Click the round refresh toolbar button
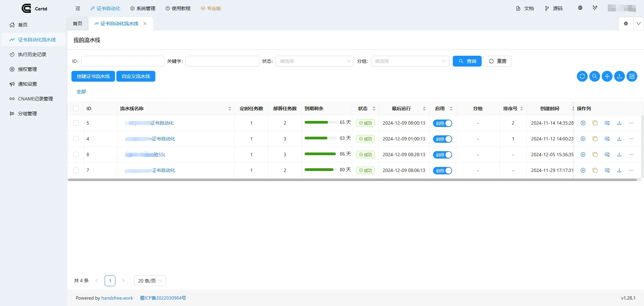The height and width of the screenshot is (306, 644). (x=582, y=76)
